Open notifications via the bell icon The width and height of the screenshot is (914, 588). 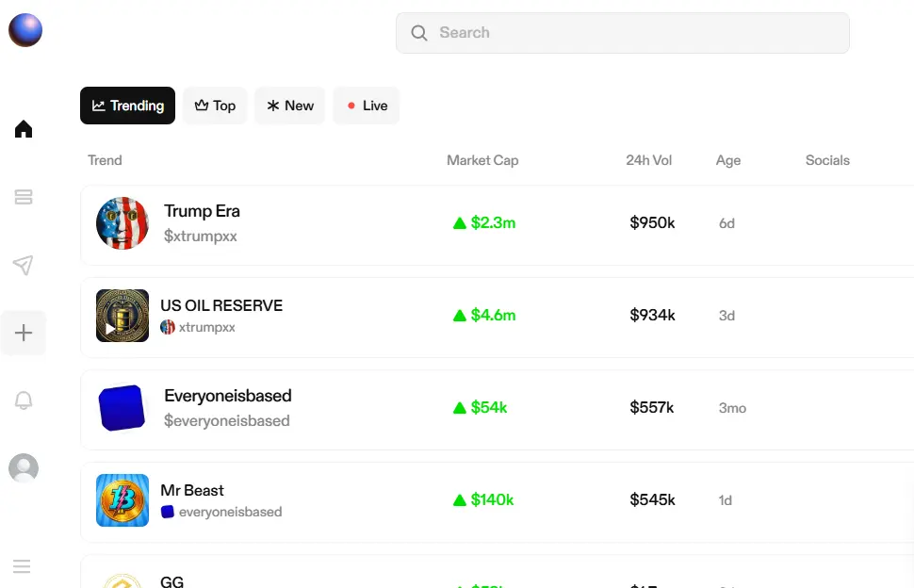[x=23, y=400]
